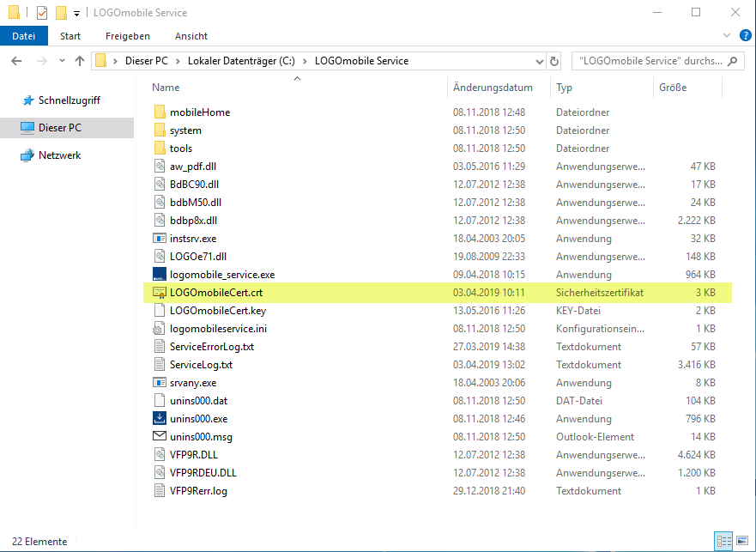
Task: Expand the chevron after Lokaler Datenträger (C:)
Action: [x=305, y=61]
